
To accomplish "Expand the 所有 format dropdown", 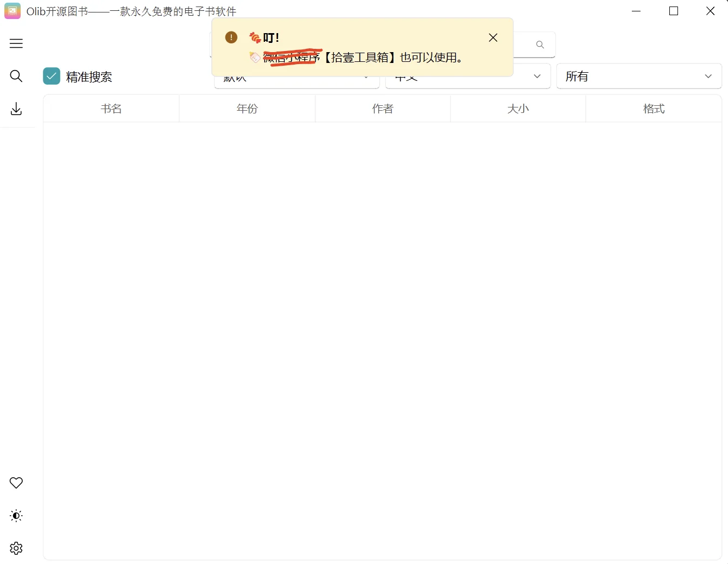I will click(639, 77).
